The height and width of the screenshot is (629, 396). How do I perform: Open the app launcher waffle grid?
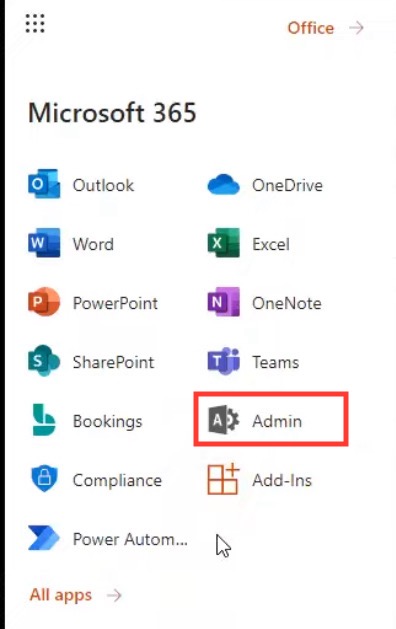pyautogui.click(x=35, y=23)
